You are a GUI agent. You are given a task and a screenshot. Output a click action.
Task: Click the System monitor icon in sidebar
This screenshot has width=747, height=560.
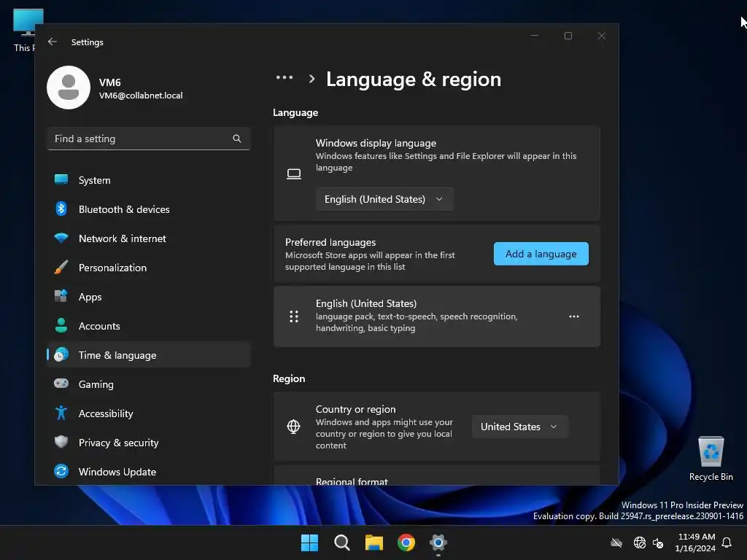click(x=61, y=180)
